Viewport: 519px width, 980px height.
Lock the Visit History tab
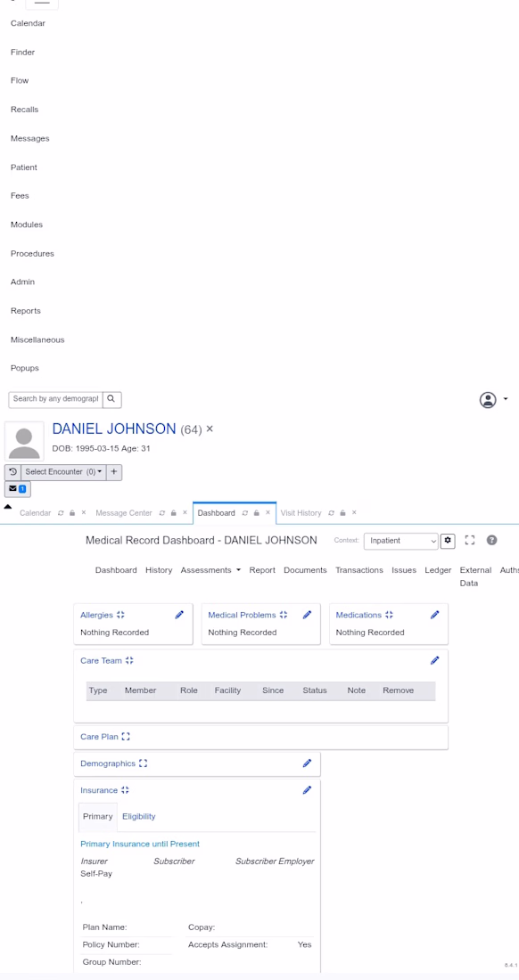click(x=342, y=513)
